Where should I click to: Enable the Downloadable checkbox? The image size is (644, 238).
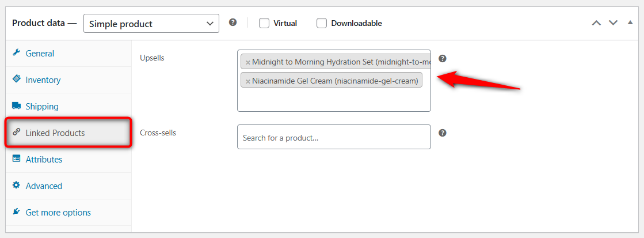322,23
